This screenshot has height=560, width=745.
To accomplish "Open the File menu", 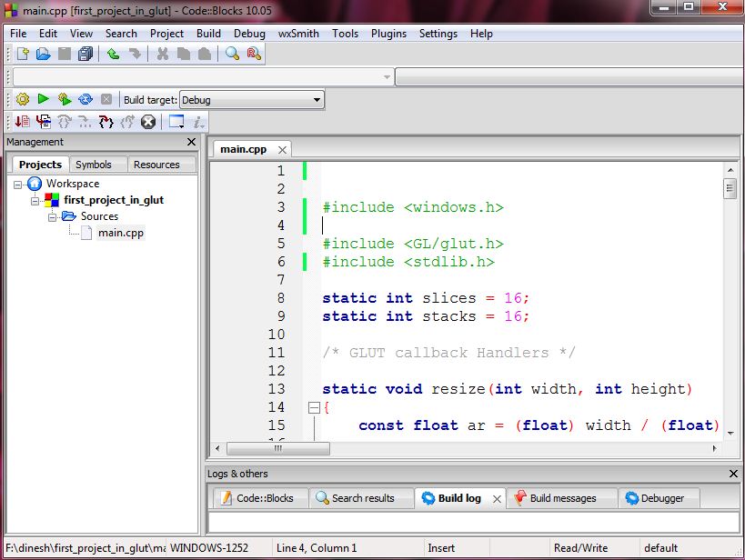I will pyautogui.click(x=18, y=34).
